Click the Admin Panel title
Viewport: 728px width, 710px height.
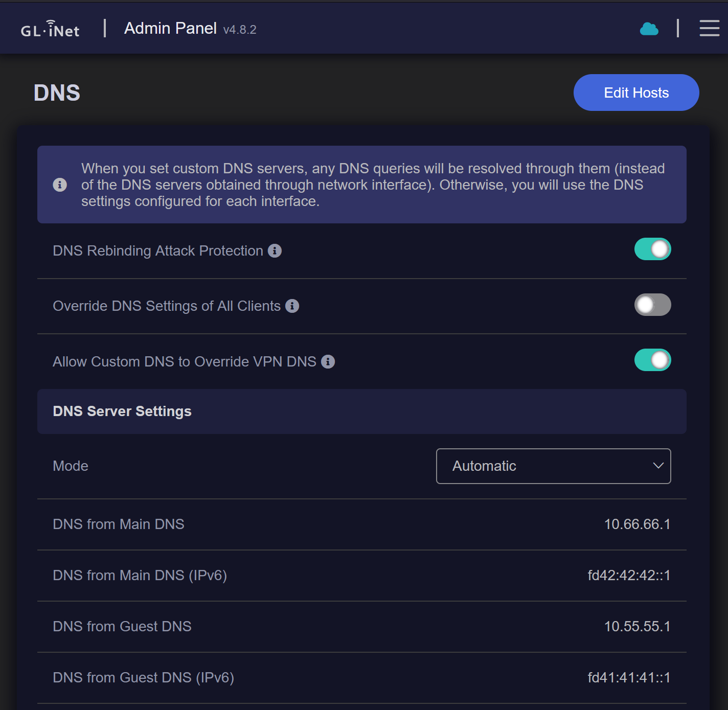(170, 29)
